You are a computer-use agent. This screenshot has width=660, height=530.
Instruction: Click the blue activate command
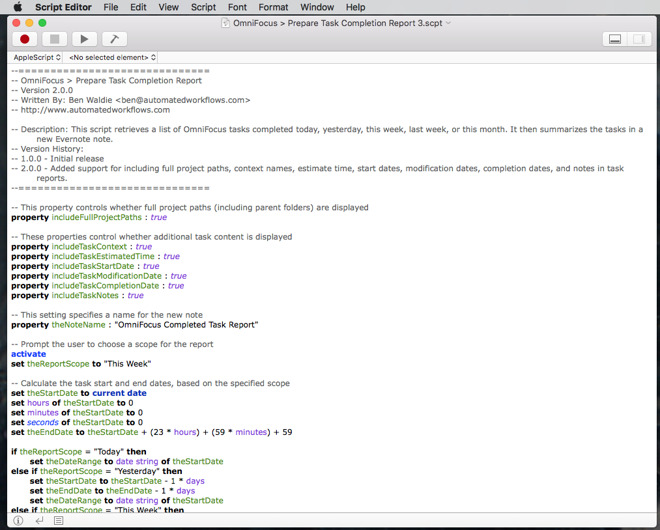[29, 354]
